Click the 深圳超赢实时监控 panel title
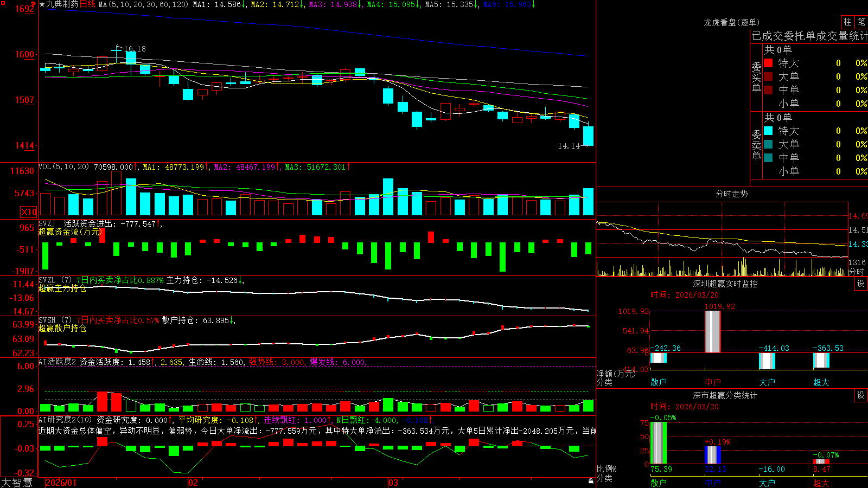The width and height of the screenshot is (868, 488). click(725, 284)
